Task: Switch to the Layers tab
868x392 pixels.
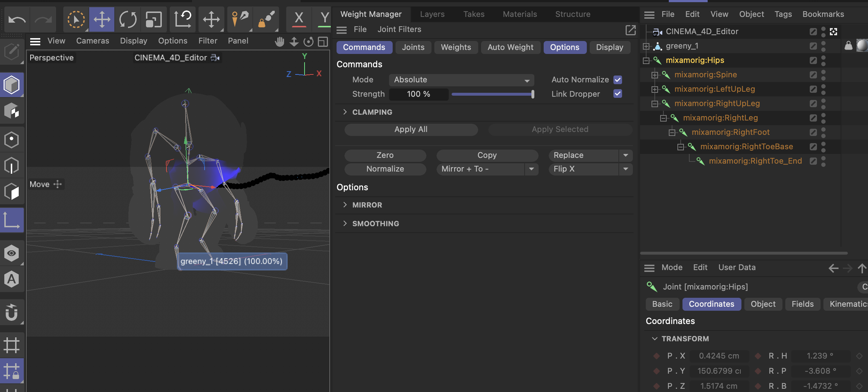Action: point(432,14)
